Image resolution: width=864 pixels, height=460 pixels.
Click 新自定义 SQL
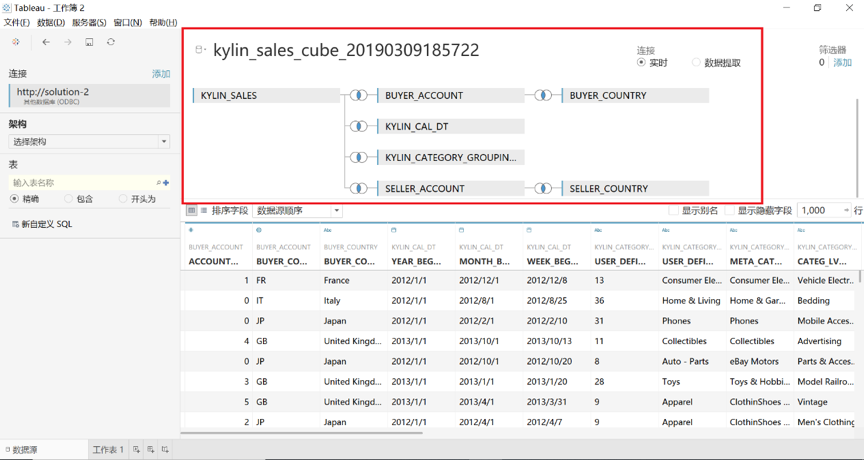click(x=46, y=224)
